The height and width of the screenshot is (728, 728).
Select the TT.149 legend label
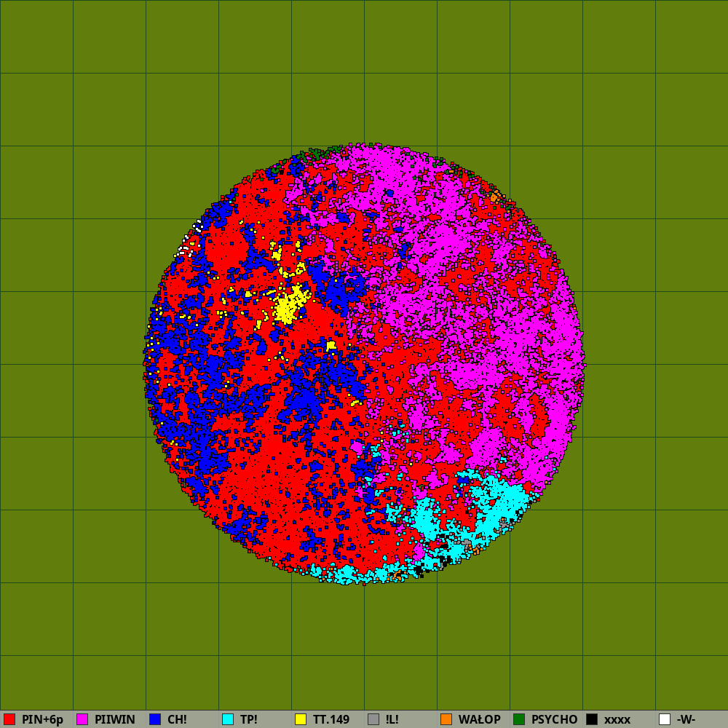coord(331,720)
